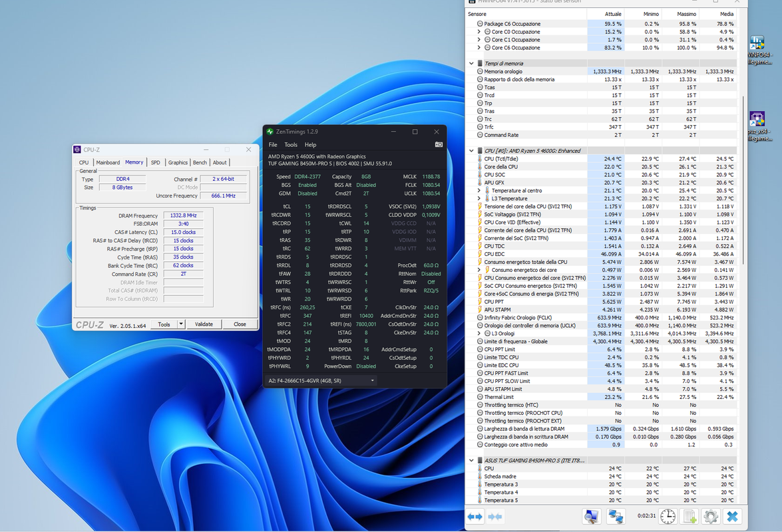Image resolution: width=782 pixels, height=532 pixels.
Task: Click the CPU-Z purple title bar icon
Action: point(77,150)
